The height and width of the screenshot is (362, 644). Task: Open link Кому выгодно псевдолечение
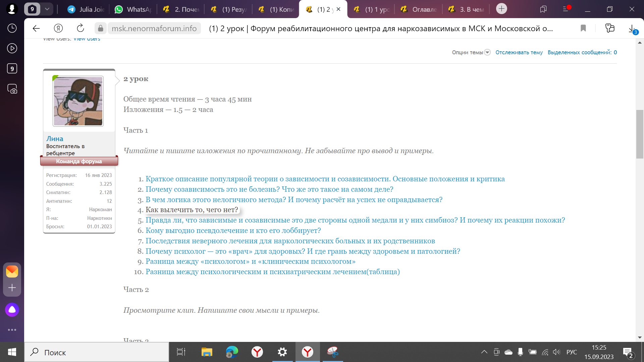tap(233, 231)
